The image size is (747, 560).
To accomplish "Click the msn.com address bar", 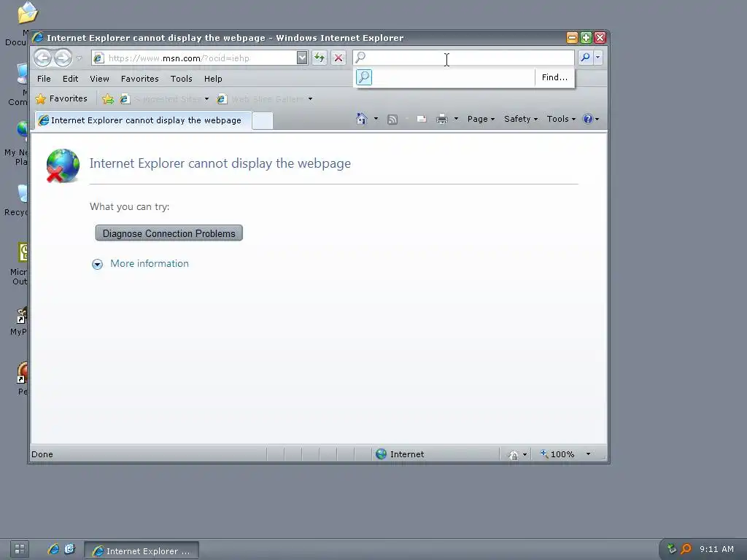I will click(x=193, y=58).
